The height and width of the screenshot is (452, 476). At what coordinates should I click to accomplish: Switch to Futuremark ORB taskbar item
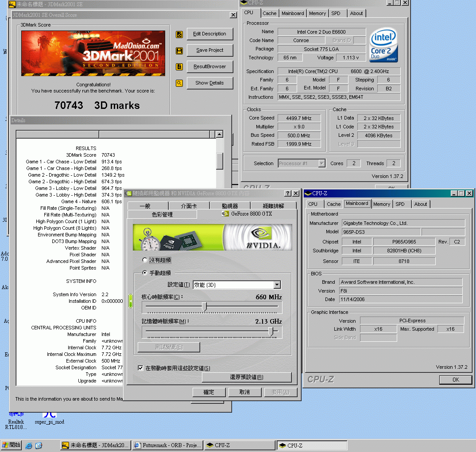coord(167,445)
